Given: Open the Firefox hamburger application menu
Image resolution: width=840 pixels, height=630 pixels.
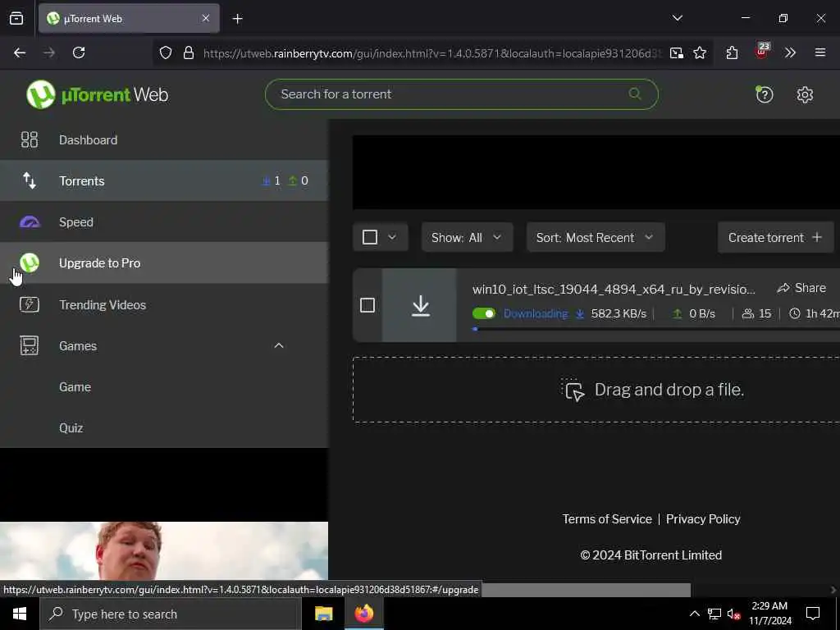Looking at the screenshot, I should click(819, 52).
